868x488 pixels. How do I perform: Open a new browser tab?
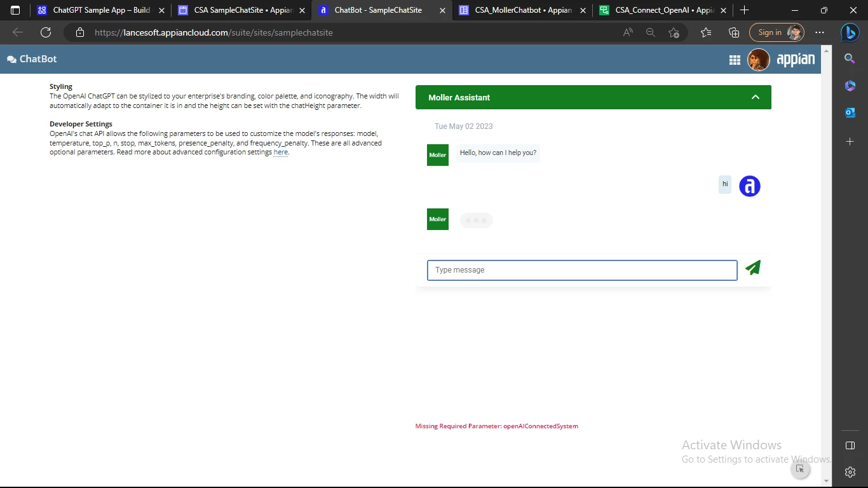click(x=744, y=10)
